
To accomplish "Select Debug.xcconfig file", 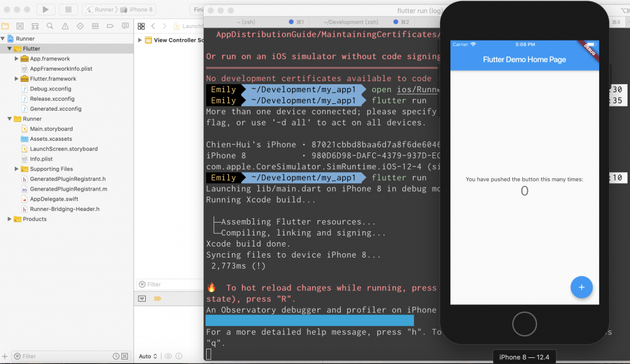I will coord(50,89).
